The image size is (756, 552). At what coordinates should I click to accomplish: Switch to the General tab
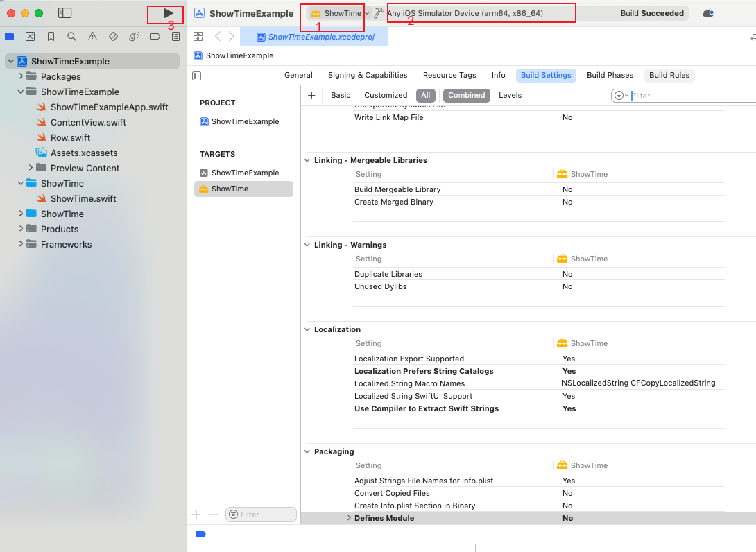pos(298,75)
